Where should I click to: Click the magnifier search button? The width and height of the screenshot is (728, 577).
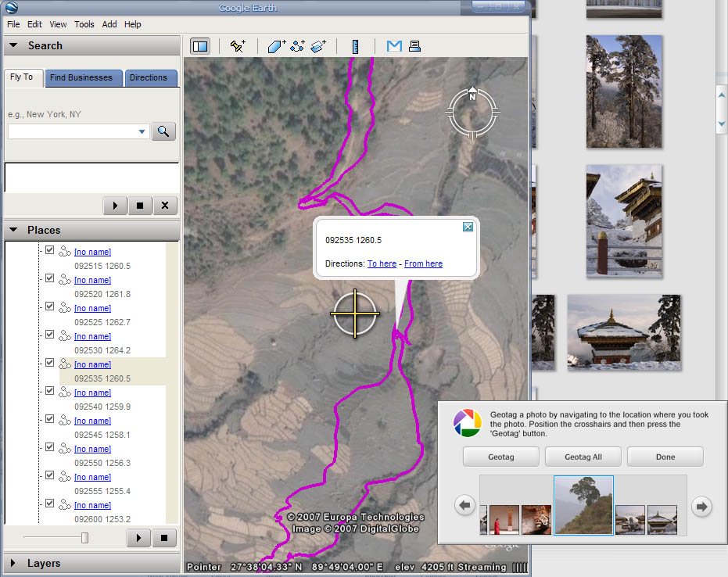(163, 131)
